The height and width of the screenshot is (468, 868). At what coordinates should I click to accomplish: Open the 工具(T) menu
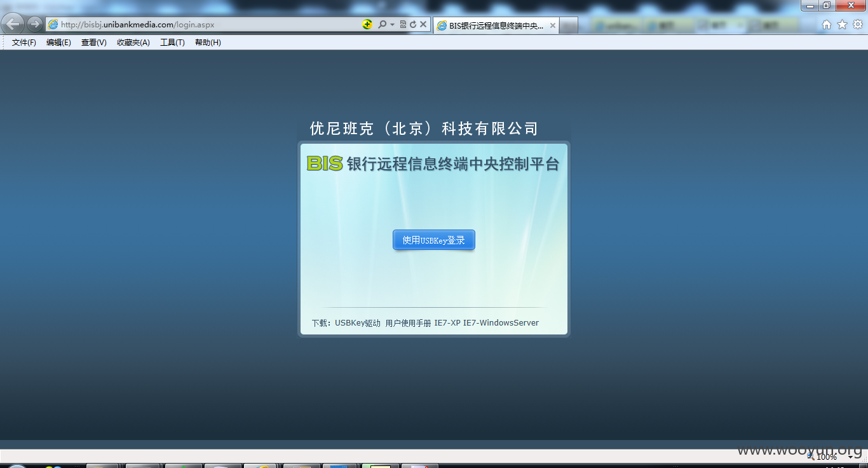(x=172, y=43)
